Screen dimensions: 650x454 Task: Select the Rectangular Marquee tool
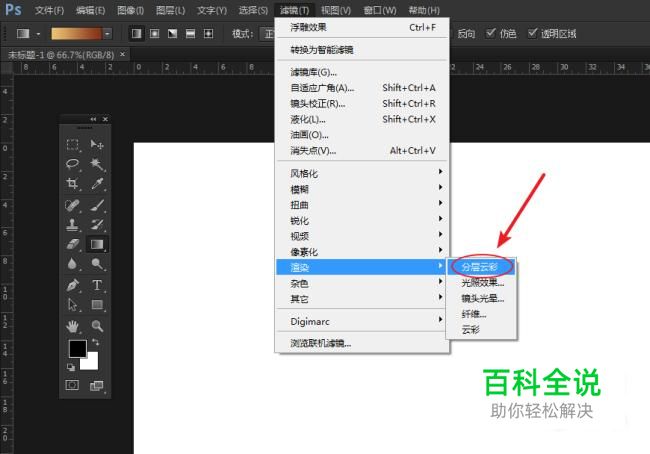pyautogui.click(x=73, y=144)
